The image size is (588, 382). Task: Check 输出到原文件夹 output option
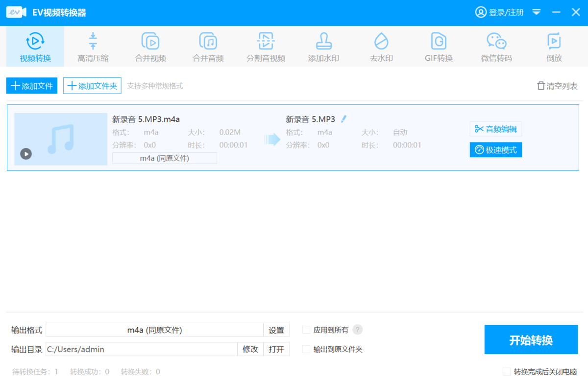click(305, 349)
